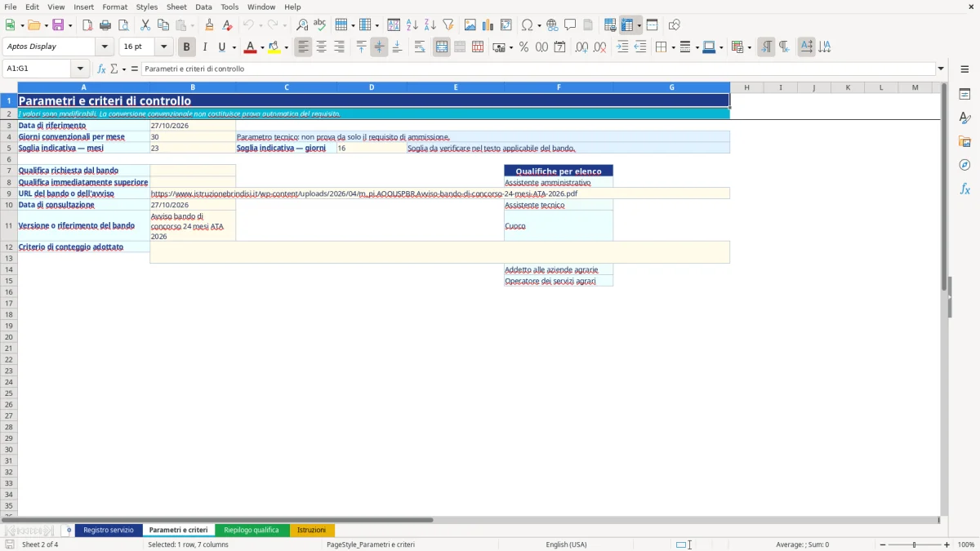Insert a comment
Image resolution: width=980 pixels, height=551 pixels.
click(x=570, y=25)
